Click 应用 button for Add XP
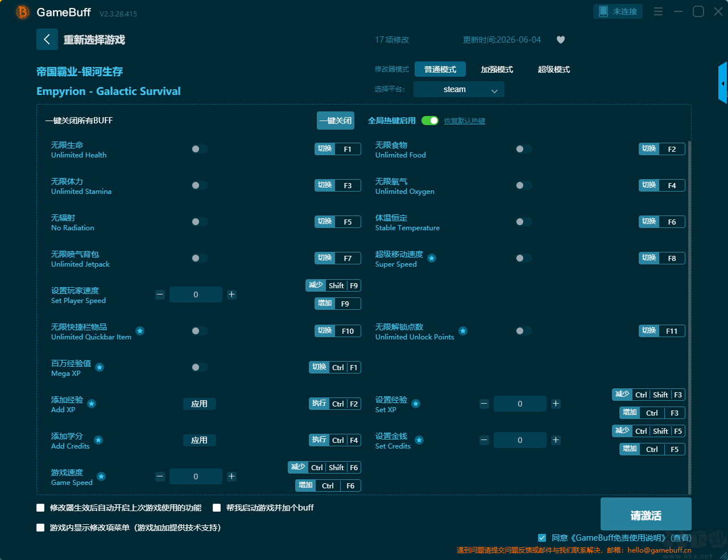Image resolution: width=728 pixels, height=560 pixels. (x=200, y=404)
